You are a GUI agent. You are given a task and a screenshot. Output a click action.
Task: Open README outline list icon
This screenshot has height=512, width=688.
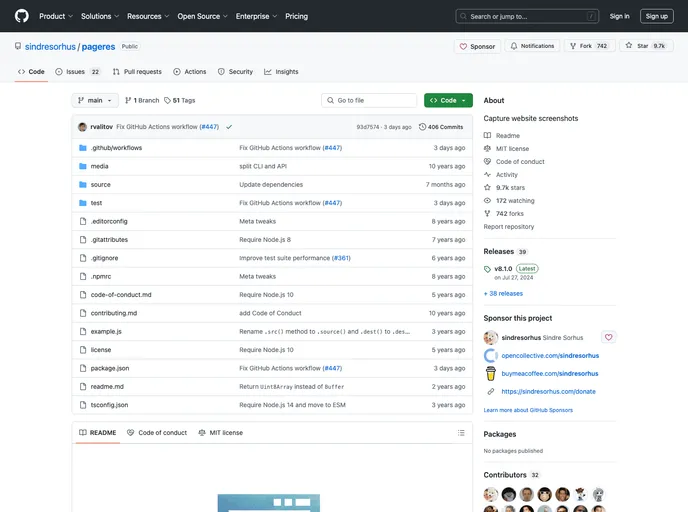coord(461,433)
